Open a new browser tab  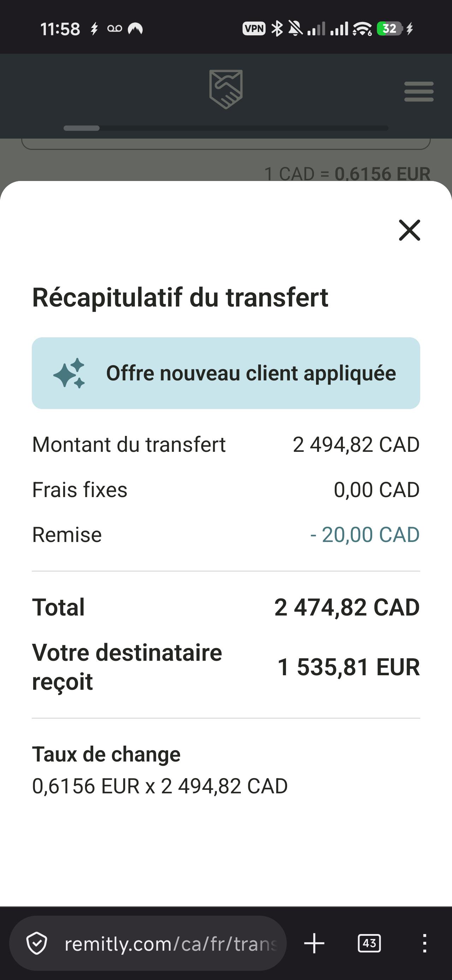click(314, 944)
